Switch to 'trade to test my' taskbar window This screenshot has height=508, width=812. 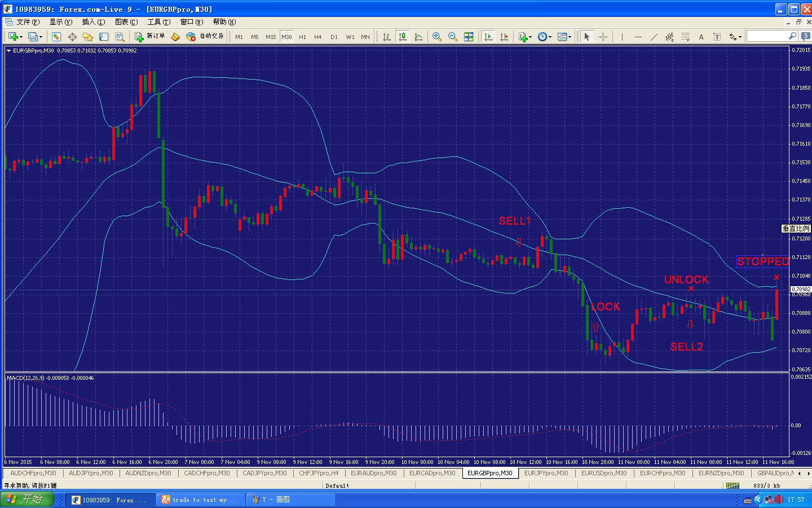click(201, 500)
